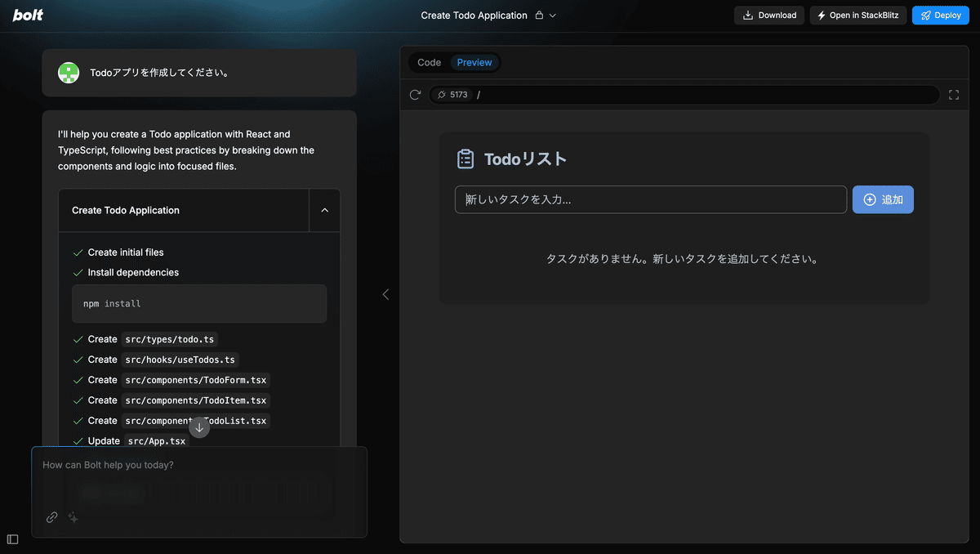This screenshot has width=980, height=554.
Task: Toggle the sidebar with bottom-left panel icon
Action: [12, 539]
